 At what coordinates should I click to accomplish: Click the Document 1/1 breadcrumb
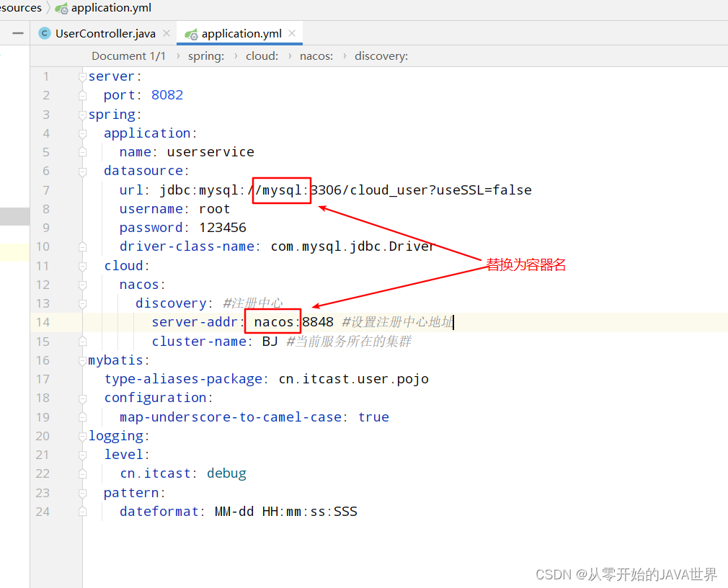point(128,56)
